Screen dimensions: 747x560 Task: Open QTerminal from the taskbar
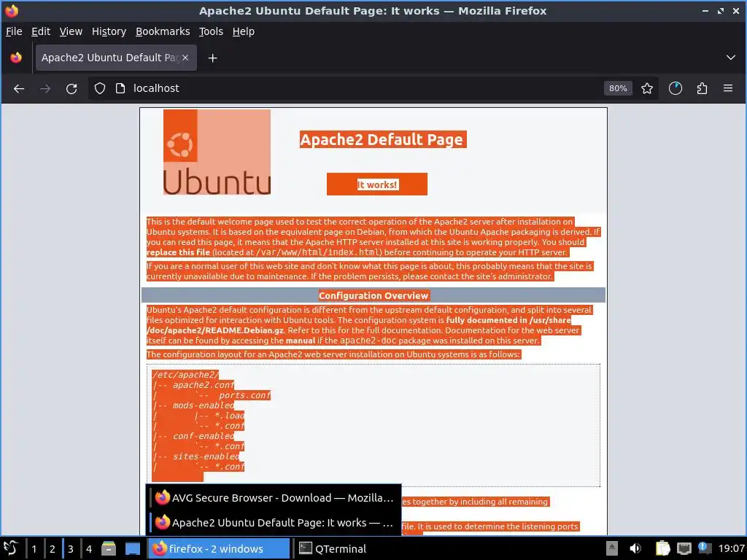pos(333,548)
